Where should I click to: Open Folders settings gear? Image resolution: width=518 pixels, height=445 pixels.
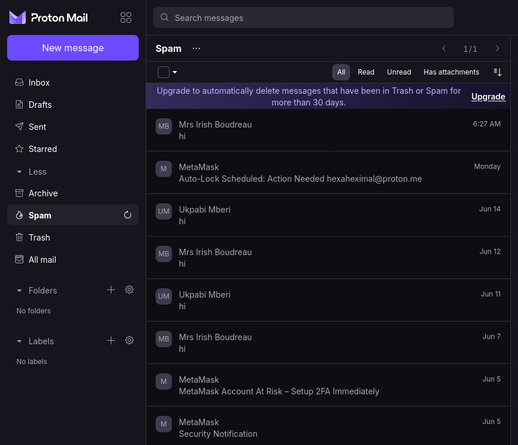coord(129,290)
